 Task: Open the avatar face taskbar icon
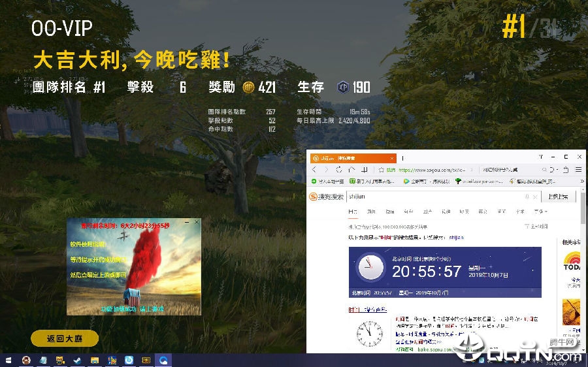pyautogui.click(x=26, y=360)
